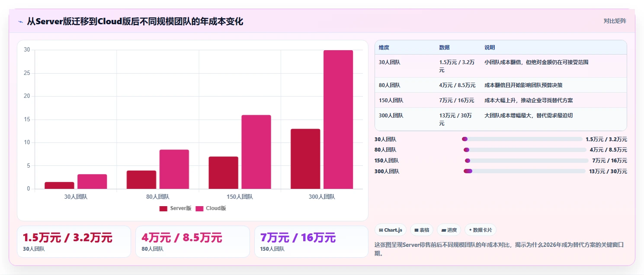Click the 30人团队 Cloud版 bar

(92, 181)
